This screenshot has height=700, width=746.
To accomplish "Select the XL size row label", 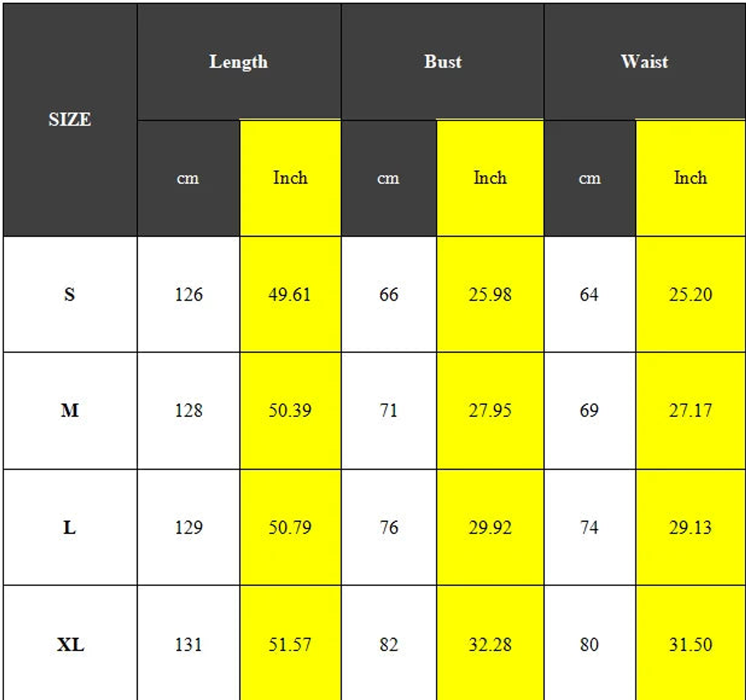I will tap(70, 645).
